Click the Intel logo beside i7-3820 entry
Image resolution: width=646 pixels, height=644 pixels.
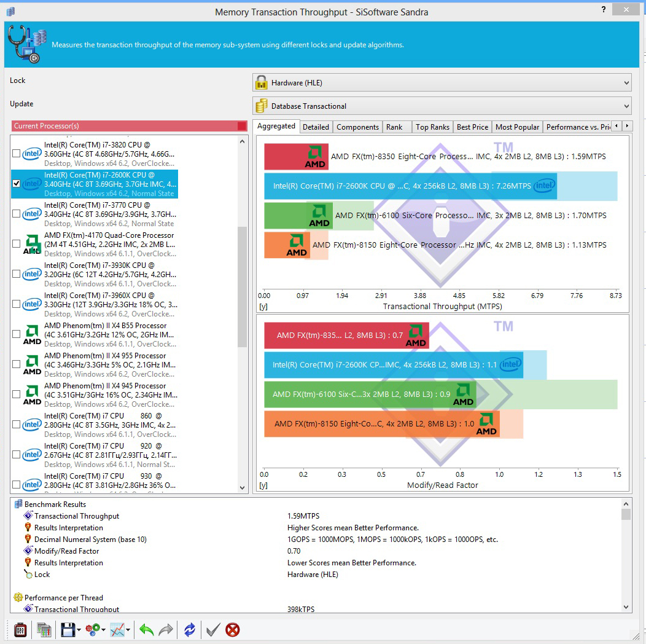32,154
